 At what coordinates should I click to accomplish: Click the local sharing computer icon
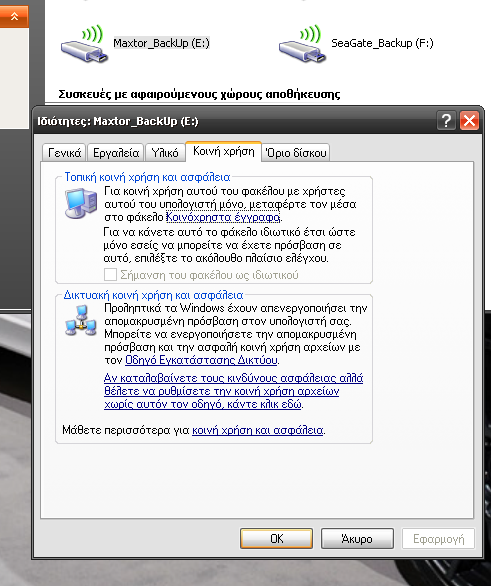tap(81, 203)
